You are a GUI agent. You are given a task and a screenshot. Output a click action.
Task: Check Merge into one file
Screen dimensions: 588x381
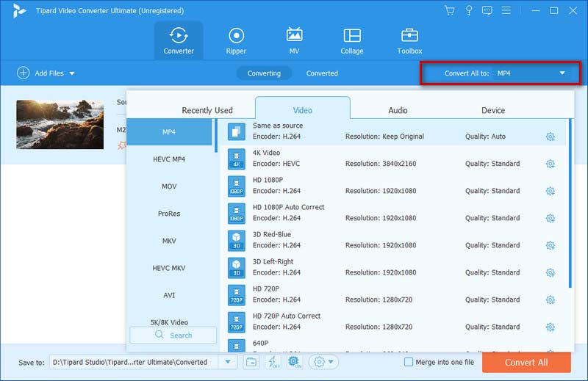point(409,362)
